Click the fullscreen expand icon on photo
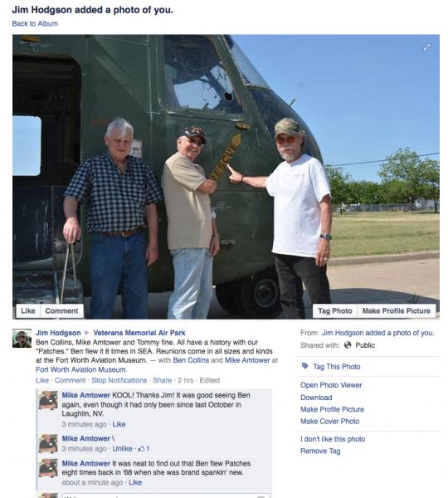Image resolution: width=448 pixels, height=498 pixels. pos(427,47)
